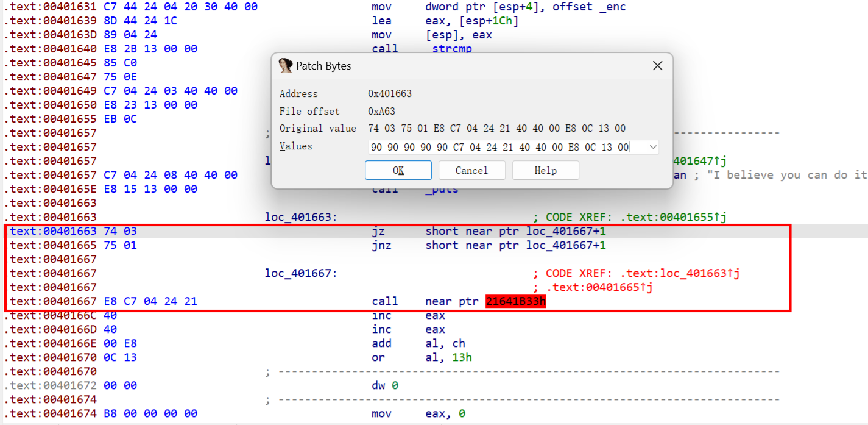868x425 pixels.
Task: Click the Patch Bytes dialog title text
Action: point(323,66)
